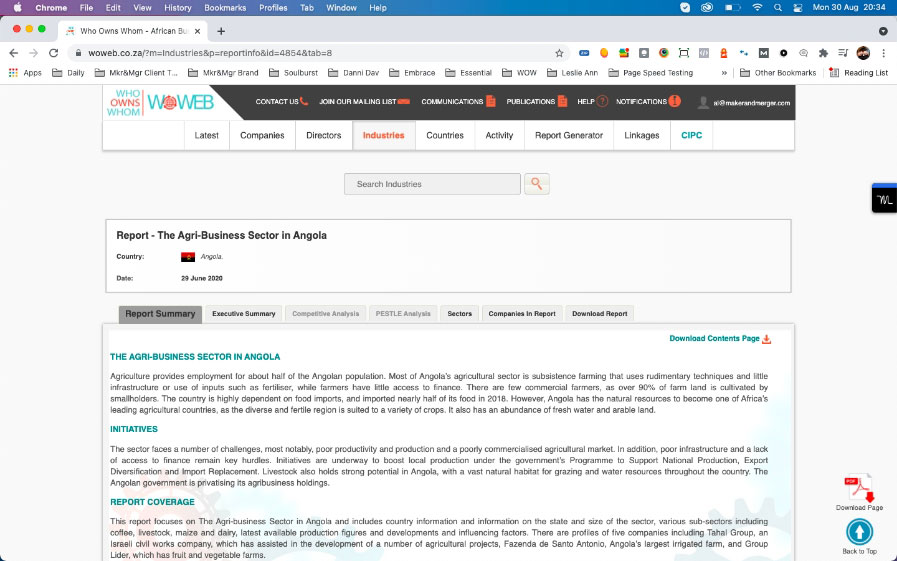Open the Reading List
The width and height of the screenshot is (897, 561).
tap(859, 73)
